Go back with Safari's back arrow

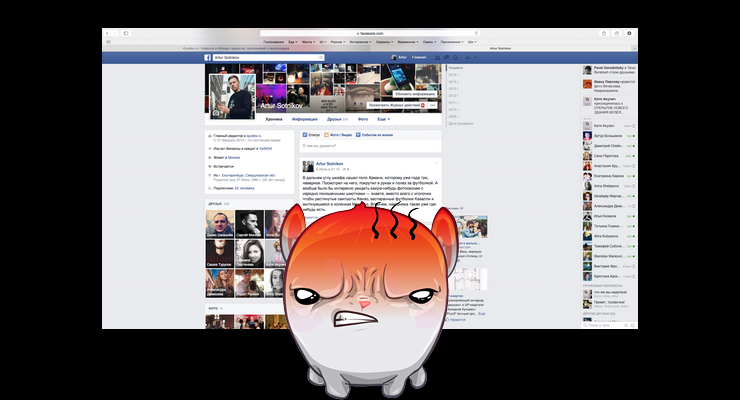point(107,33)
